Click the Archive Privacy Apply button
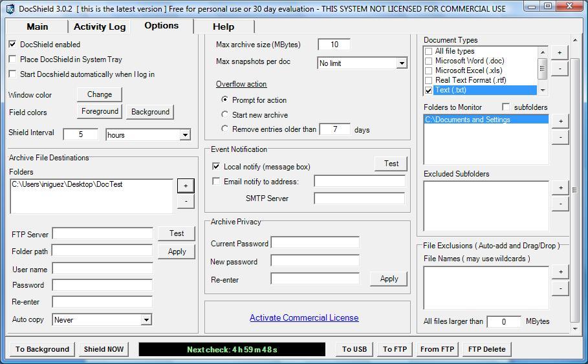 (389, 279)
